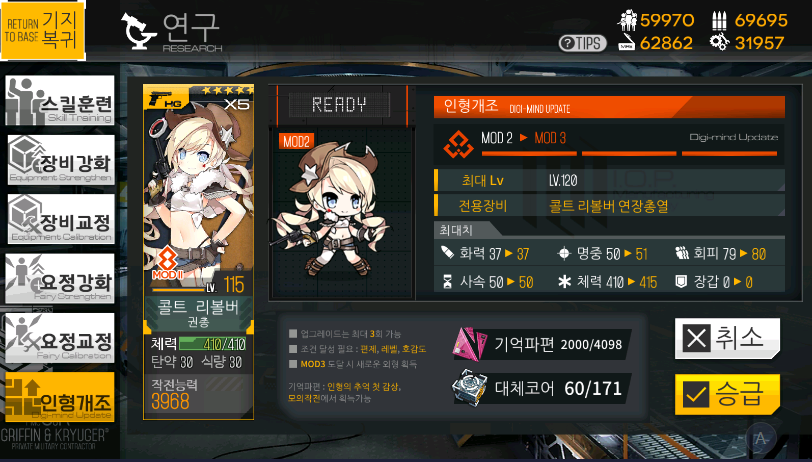Select the Colt Revolver doll card
The height and width of the screenshot is (462, 812).
pos(198,252)
